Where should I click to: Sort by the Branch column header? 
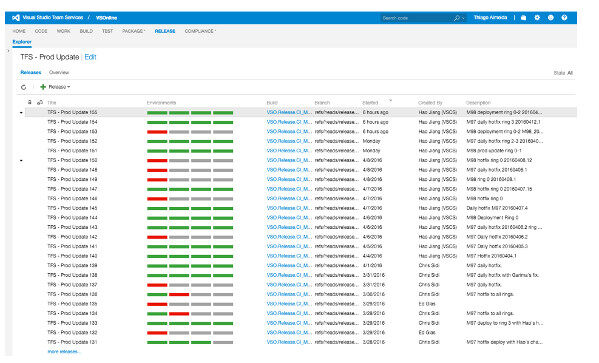click(x=322, y=103)
